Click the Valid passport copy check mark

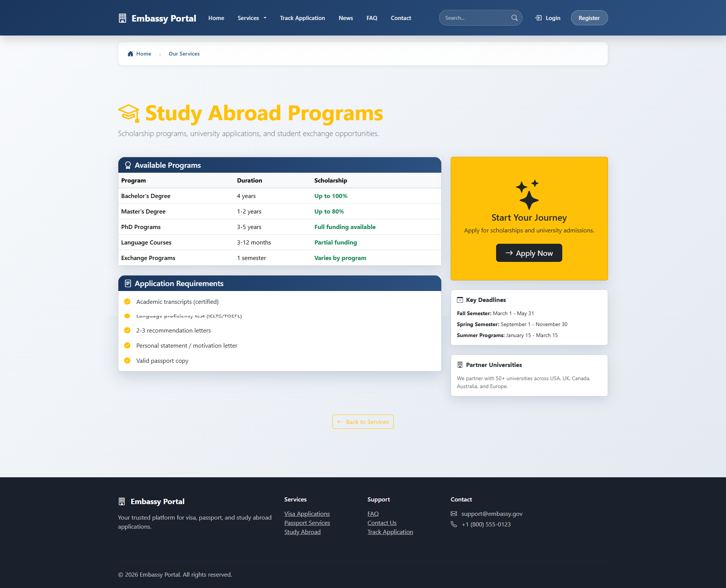[127, 361]
